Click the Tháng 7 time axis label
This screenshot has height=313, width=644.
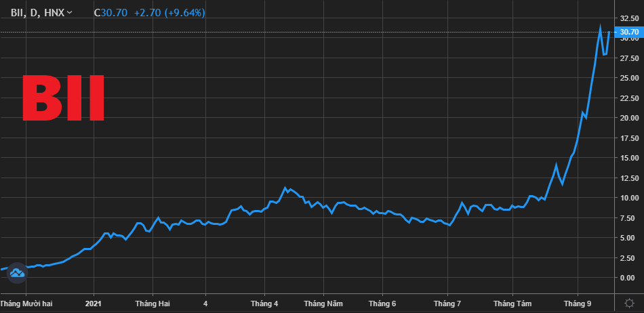[x=447, y=304]
